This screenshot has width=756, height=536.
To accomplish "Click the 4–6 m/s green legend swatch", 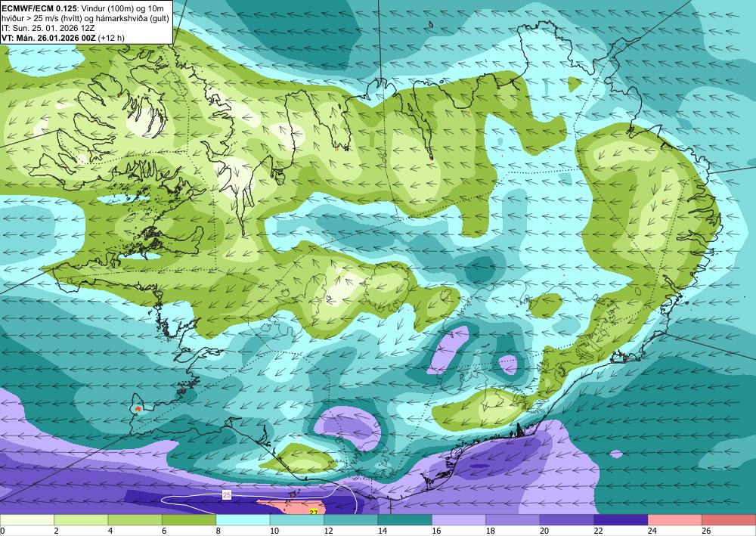I will (x=135, y=520).
